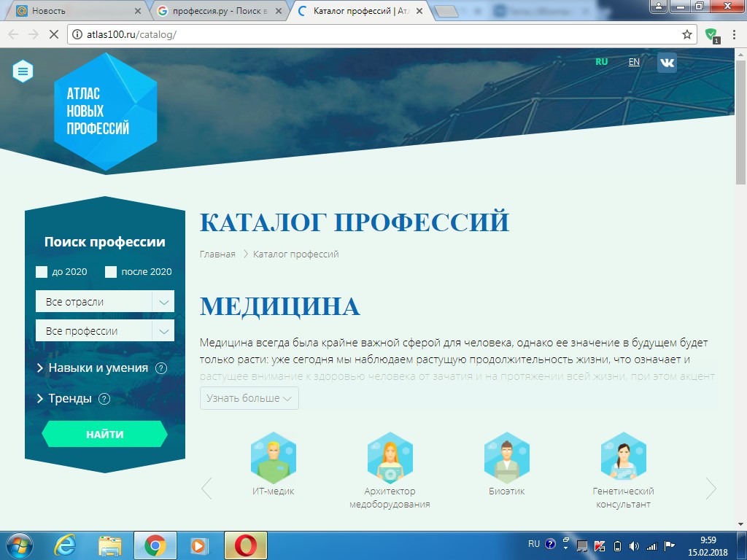Close the 'Новость' tab
The image size is (747, 560).
(x=138, y=11)
